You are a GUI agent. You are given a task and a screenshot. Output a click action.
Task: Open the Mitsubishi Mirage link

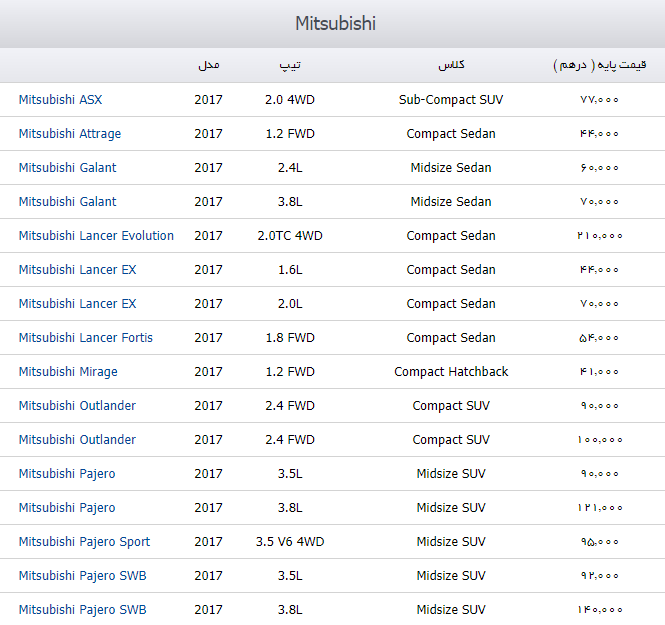coord(68,372)
